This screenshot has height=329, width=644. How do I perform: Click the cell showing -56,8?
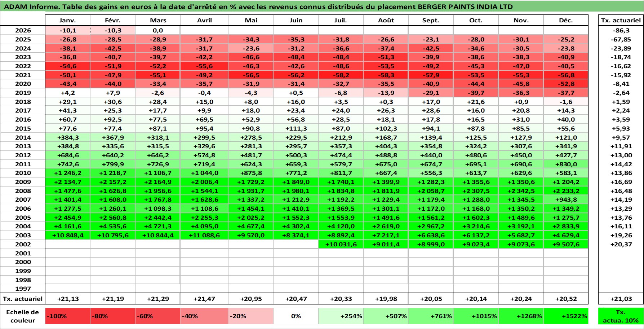566,75
